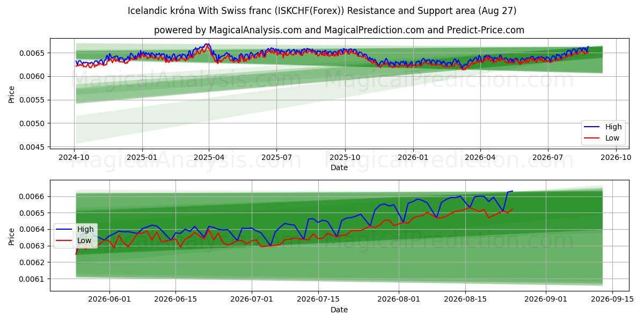Click the 2026-07-15 tick label
Image resolution: width=644 pixels, height=322 pixels.
point(318,299)
